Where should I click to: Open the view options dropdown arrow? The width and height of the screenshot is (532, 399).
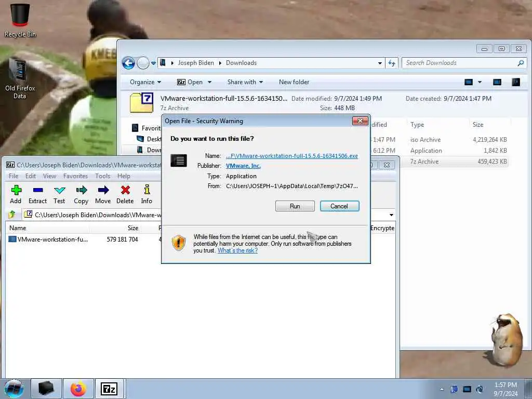click(x=480, y=82)
